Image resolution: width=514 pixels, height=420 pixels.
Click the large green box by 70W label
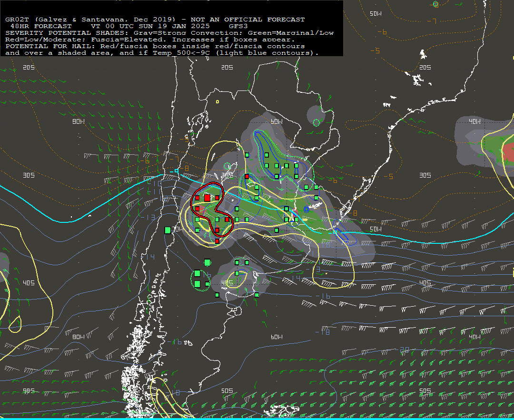[168, 230]
